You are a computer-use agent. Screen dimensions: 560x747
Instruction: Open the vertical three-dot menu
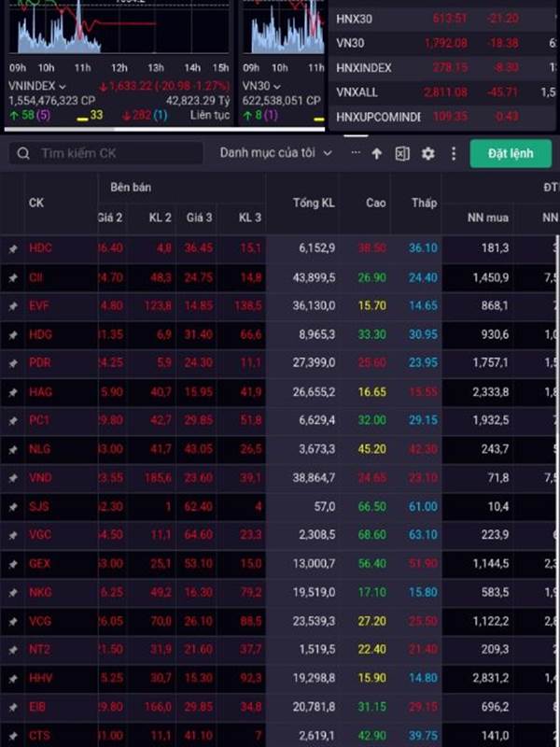pos(454,153)
